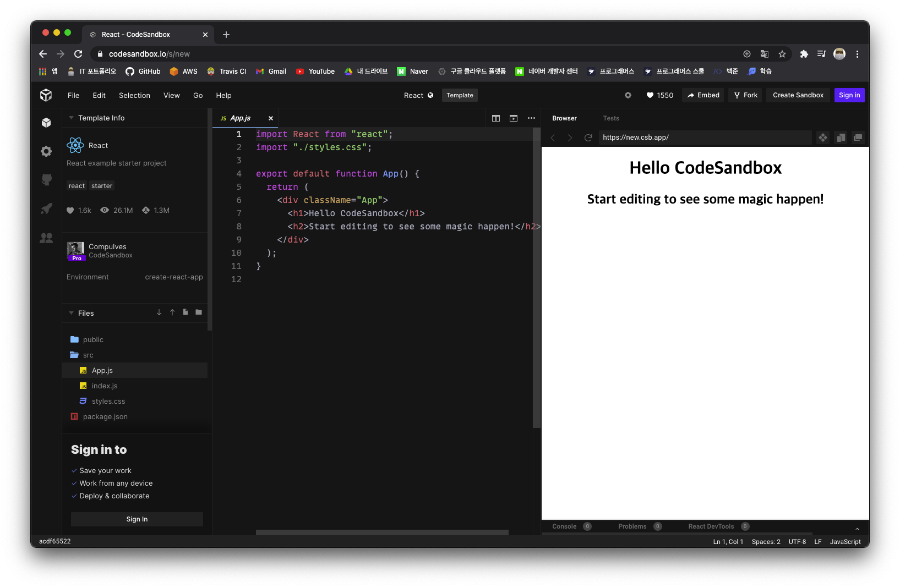Collapse the Files section
Image resolution: width=900 pixels, height=588 pixels.
[x=72, y=313]
